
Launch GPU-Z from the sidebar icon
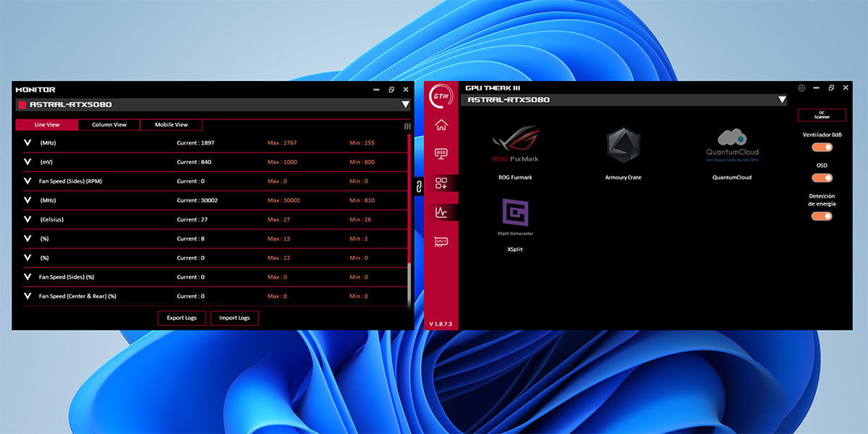coord(441,241)
